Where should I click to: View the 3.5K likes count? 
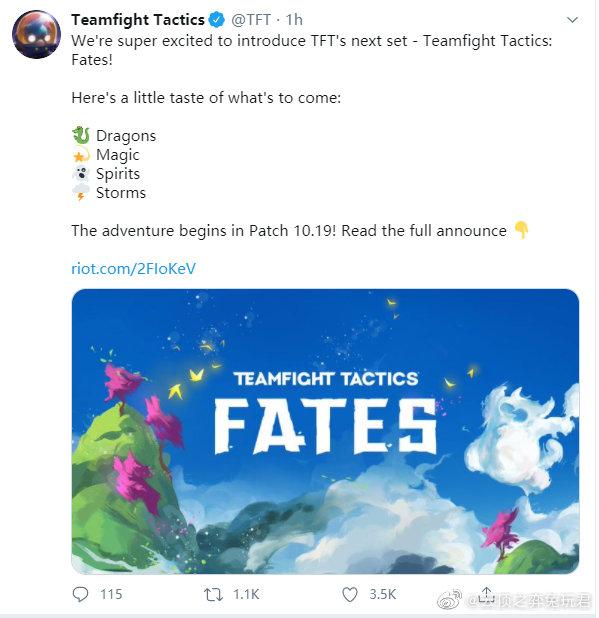click(383, 594)
